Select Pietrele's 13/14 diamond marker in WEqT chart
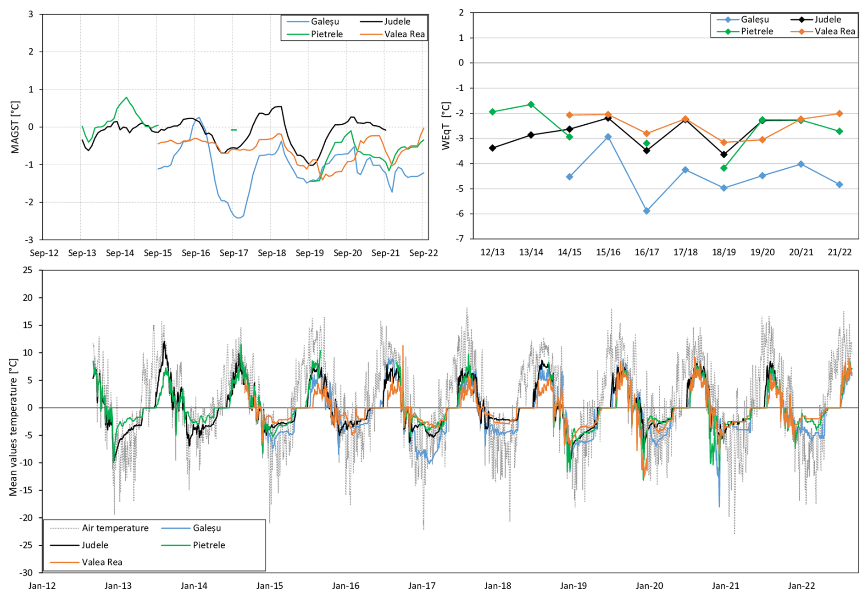The image size is (868, 598). pos(531,105)
